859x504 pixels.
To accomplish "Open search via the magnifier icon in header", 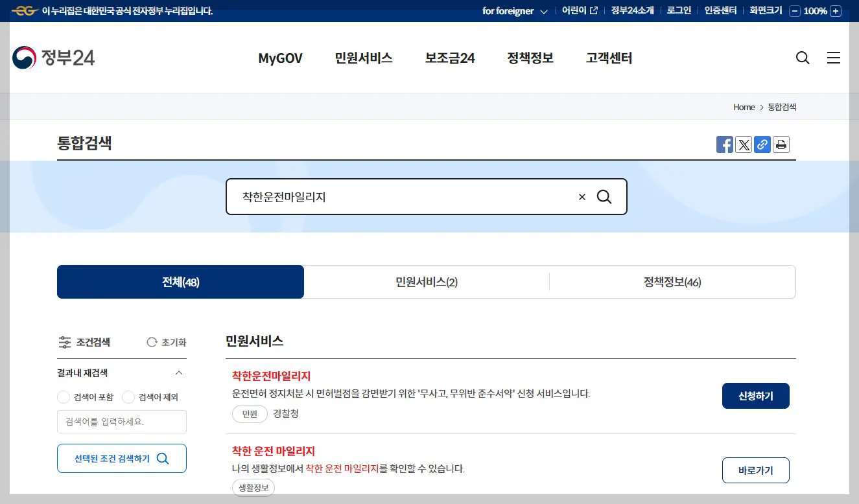I will coord(803,58).
